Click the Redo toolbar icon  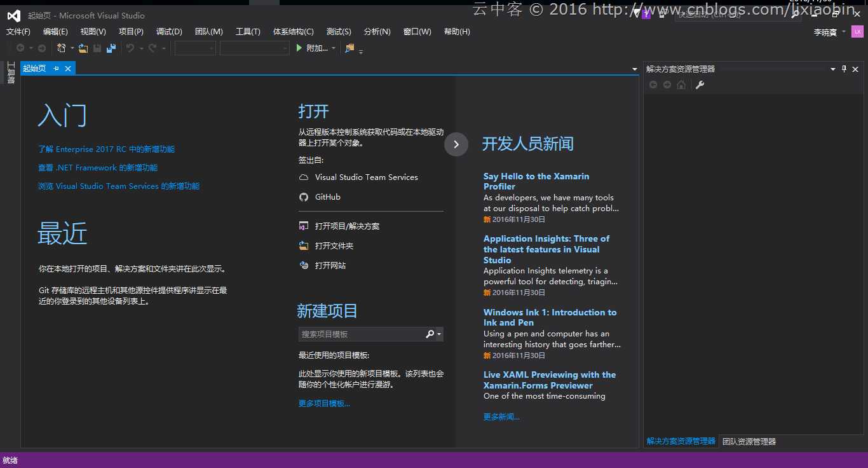153,48
